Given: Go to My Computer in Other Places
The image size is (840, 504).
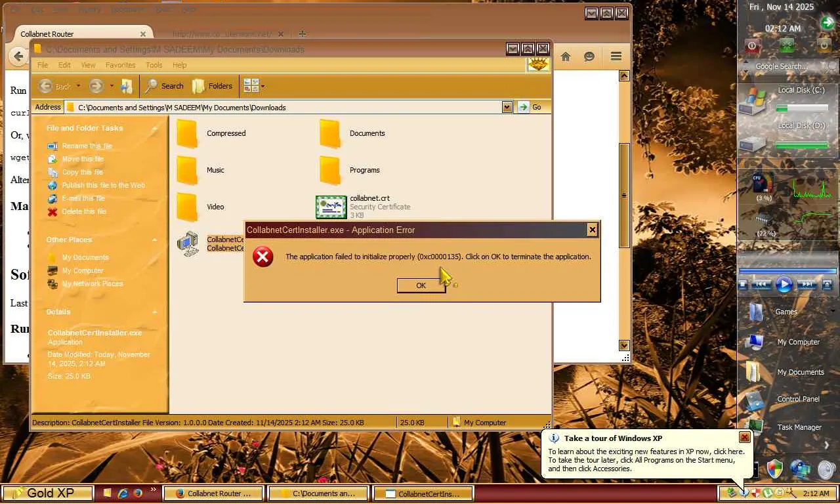Looking at the screenshot, I should (x=83, y=270).
